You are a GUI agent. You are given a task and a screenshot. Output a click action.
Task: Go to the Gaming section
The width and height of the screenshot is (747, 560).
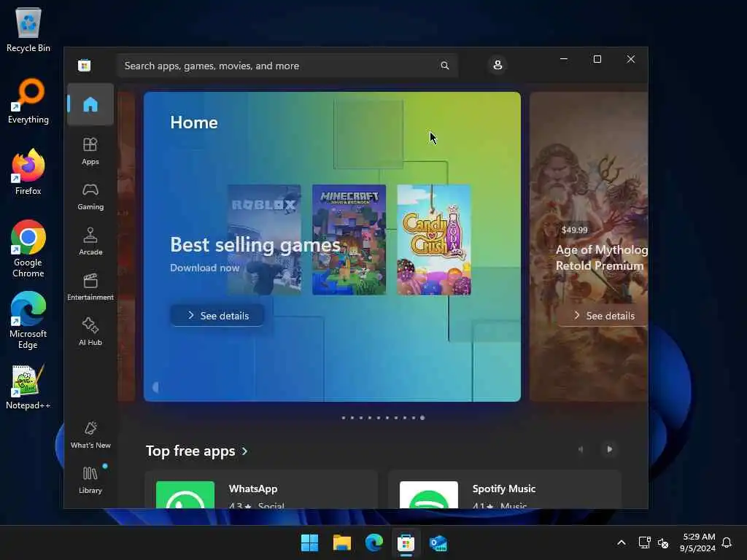90,196
